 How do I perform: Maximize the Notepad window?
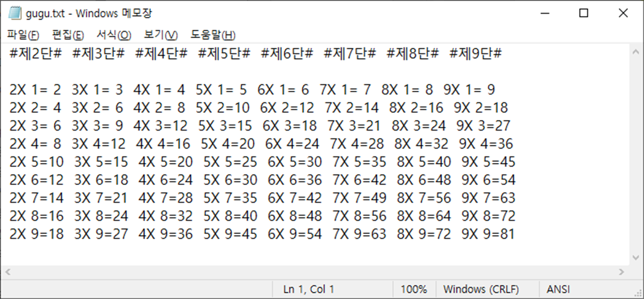click(x=583, y=13)
